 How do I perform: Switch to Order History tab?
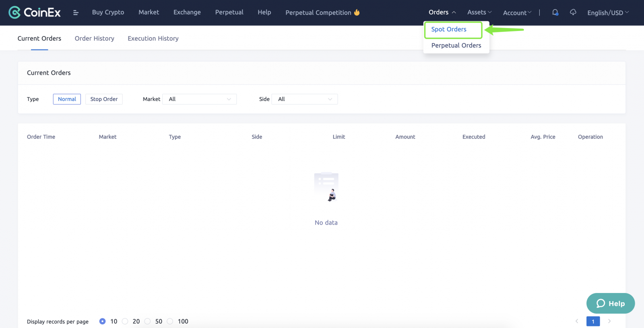(x=94, y=39)
